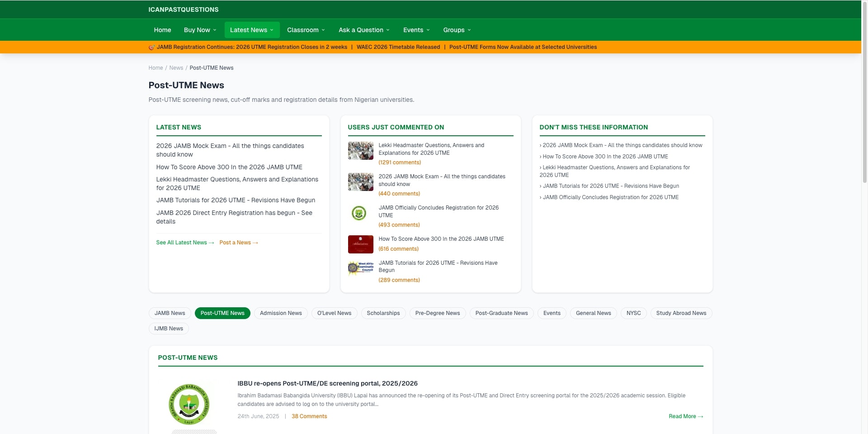Open Lekki Headmaster Questions in Don't Miss list
This screenshot has width=868, height=434.
614,171
